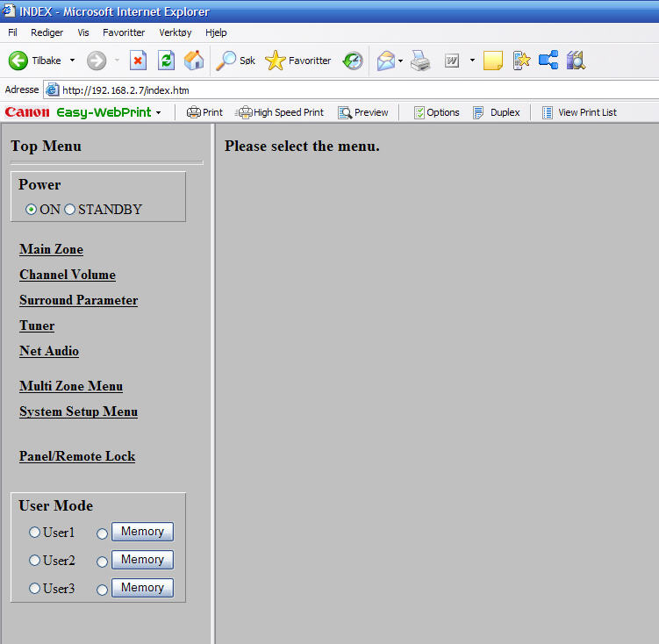Open the Favoritter star in the toolbar
This screenshot has width=659, height=644.
[298, 61]
